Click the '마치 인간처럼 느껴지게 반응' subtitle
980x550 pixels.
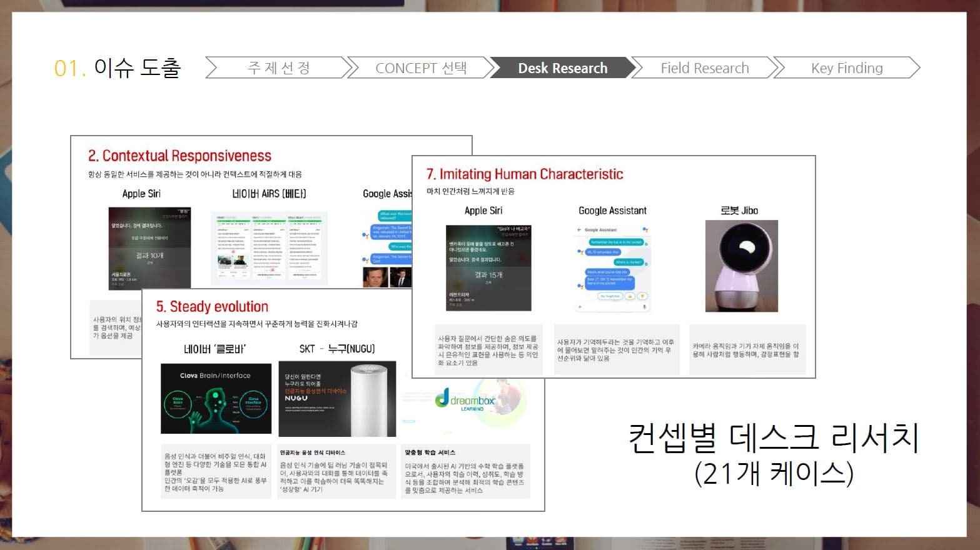click(x=470, y=191)
